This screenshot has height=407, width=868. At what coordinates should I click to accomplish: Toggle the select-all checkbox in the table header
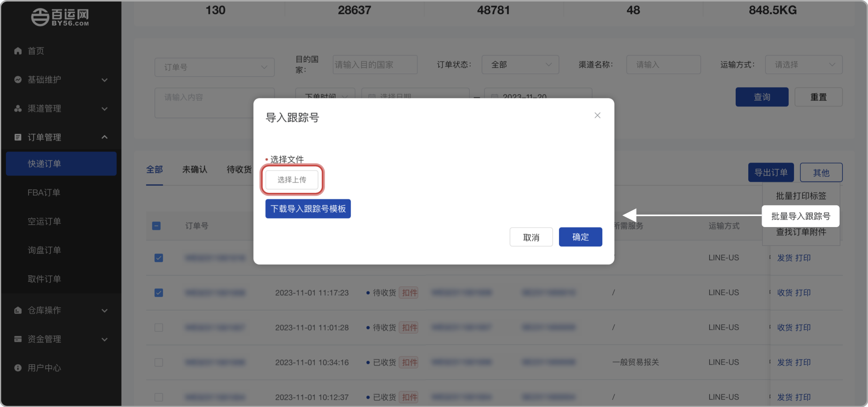pos(156,226)
